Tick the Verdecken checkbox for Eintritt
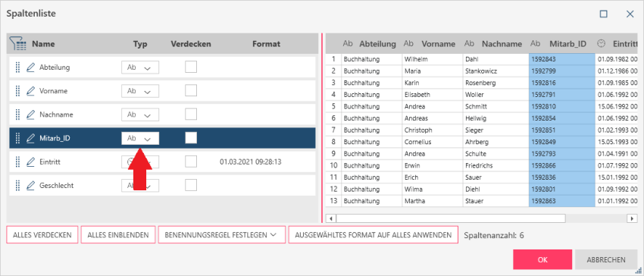This screenshot has height=276, width=644. tap(191, 162)
